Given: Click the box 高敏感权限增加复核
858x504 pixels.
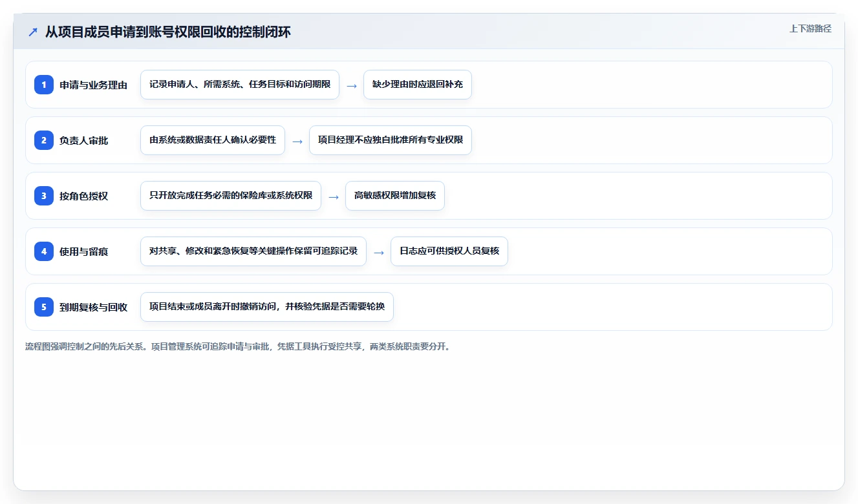Looking at the screenshot, I should pyautogui.click(x=395, y=196).
